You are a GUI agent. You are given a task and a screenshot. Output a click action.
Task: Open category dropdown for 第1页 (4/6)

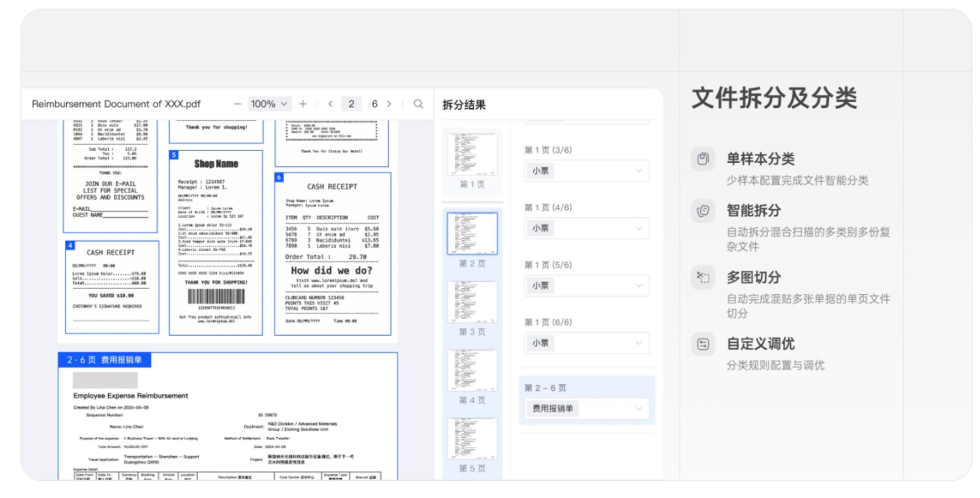pos(587,228)
